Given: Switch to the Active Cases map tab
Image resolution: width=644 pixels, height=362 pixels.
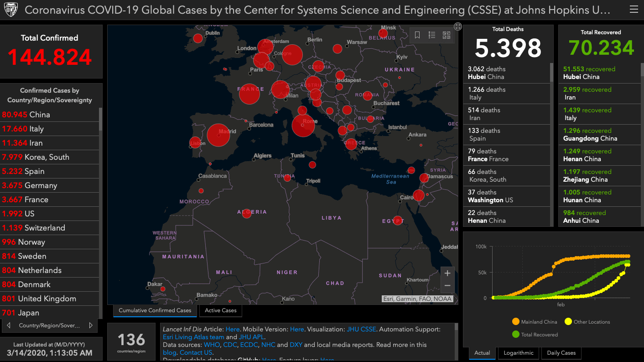Looking at the screenshot, I should pyautogui.click(x=221, y=310).
